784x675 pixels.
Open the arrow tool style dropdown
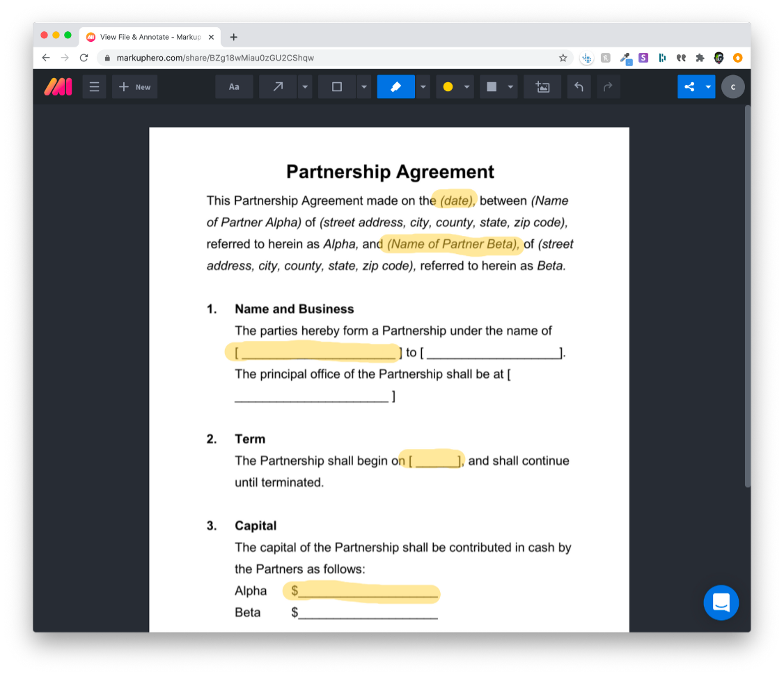(305, 86)
